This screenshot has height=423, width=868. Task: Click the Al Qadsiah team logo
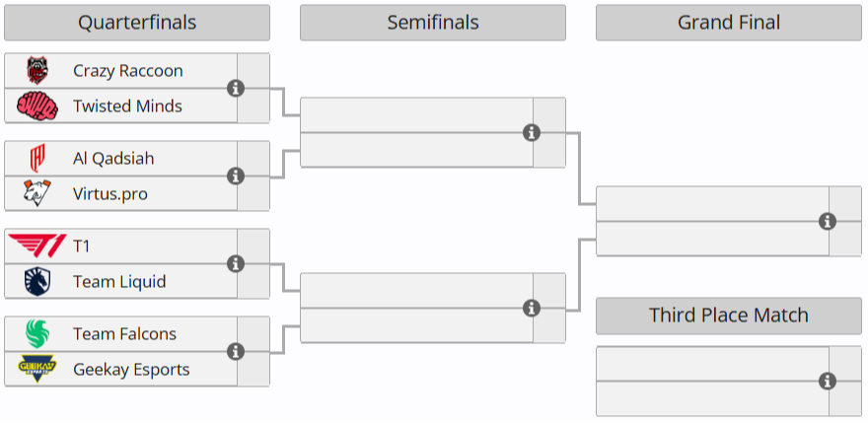point(37,158)
